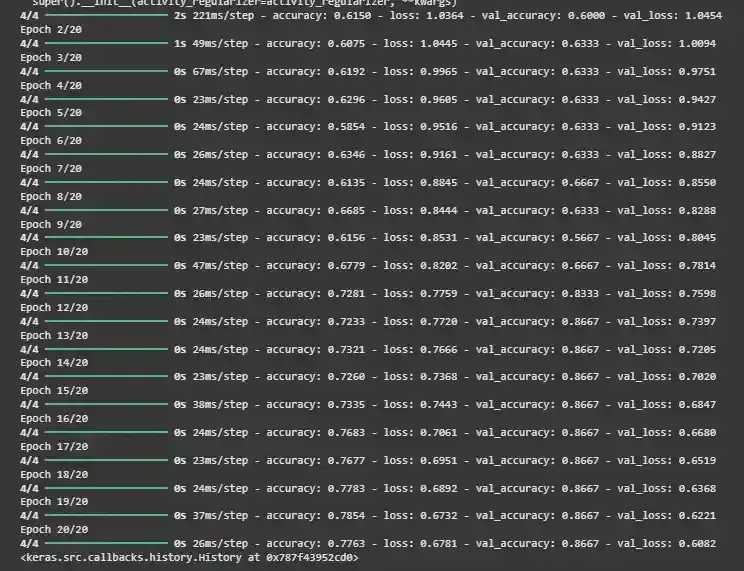
Task: Select the 'Epoch 12/20' line
Action: (54, 308)
